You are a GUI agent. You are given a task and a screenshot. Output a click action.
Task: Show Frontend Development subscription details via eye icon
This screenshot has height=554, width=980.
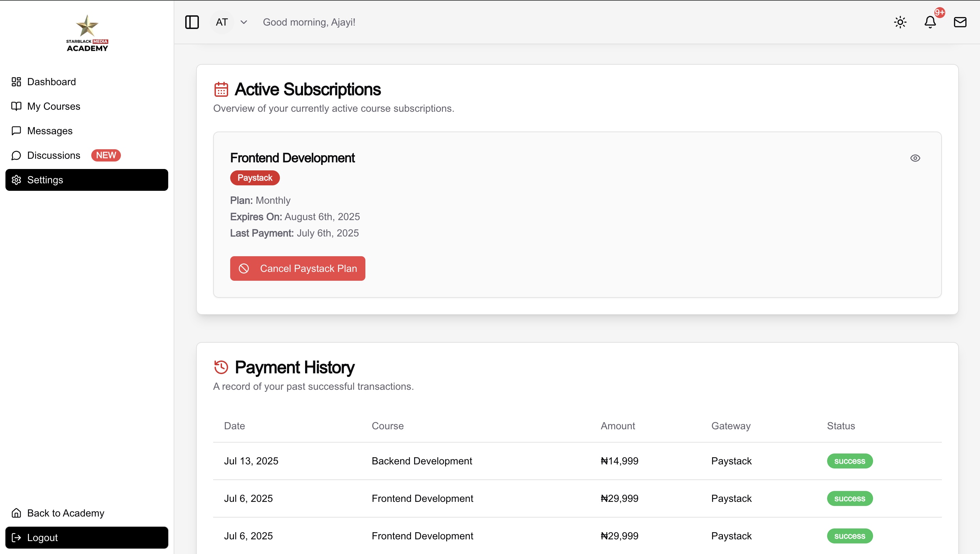[915, 158]
